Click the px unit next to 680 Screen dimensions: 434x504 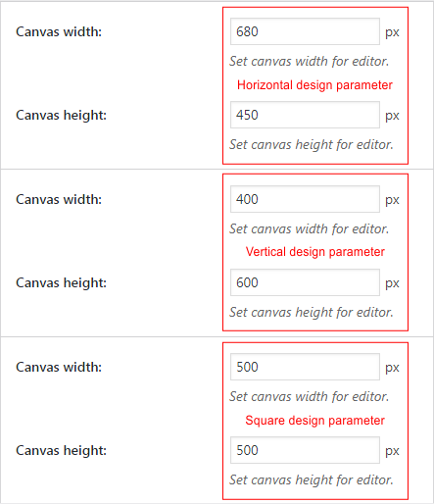pos(392,32)
